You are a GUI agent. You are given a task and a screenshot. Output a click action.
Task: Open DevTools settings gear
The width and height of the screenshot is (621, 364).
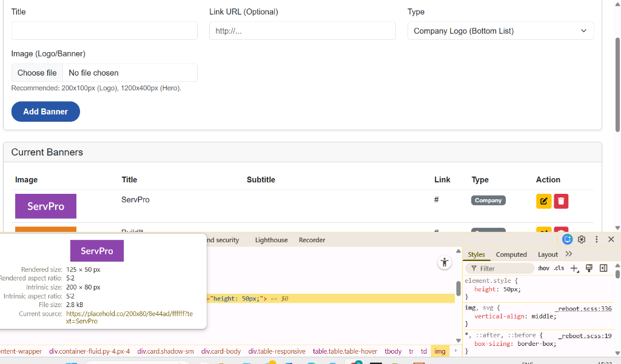tap(582, 240)
